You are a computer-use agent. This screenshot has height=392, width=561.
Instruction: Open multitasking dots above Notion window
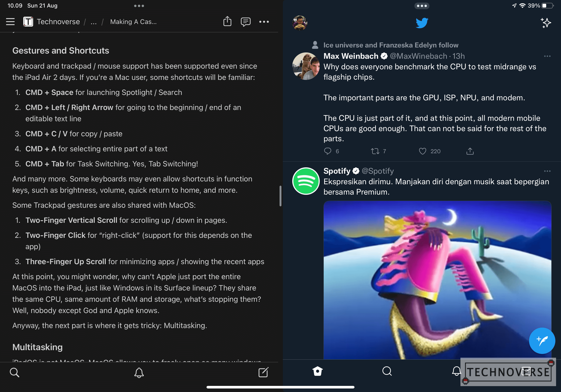139,6
